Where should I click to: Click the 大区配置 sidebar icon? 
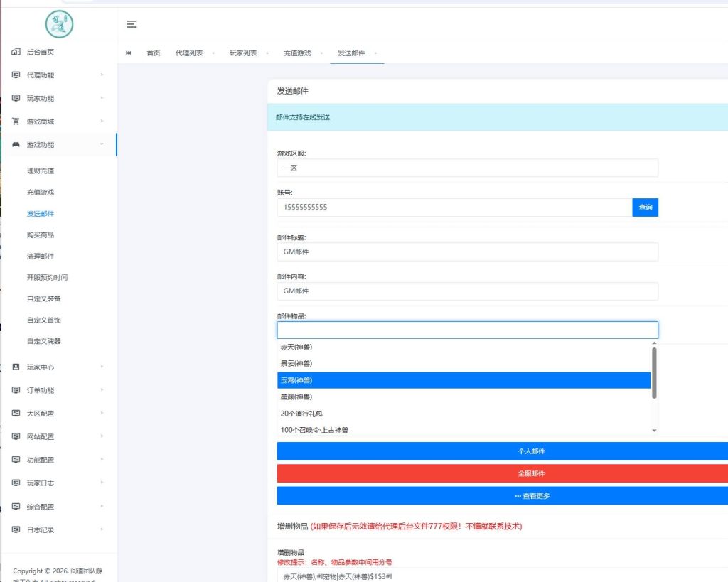click(x=16, y=413)
